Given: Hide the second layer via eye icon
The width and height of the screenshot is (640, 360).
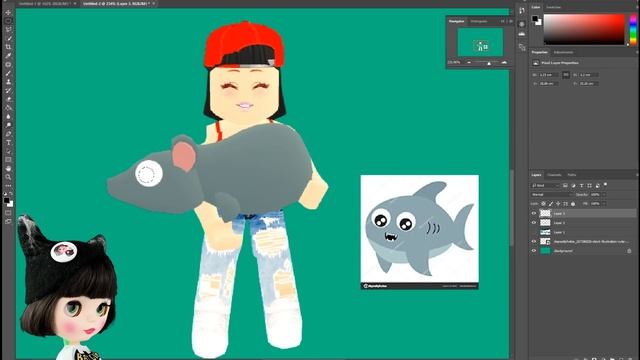Looking at the screenshot, I should click(x=533, y=222).
